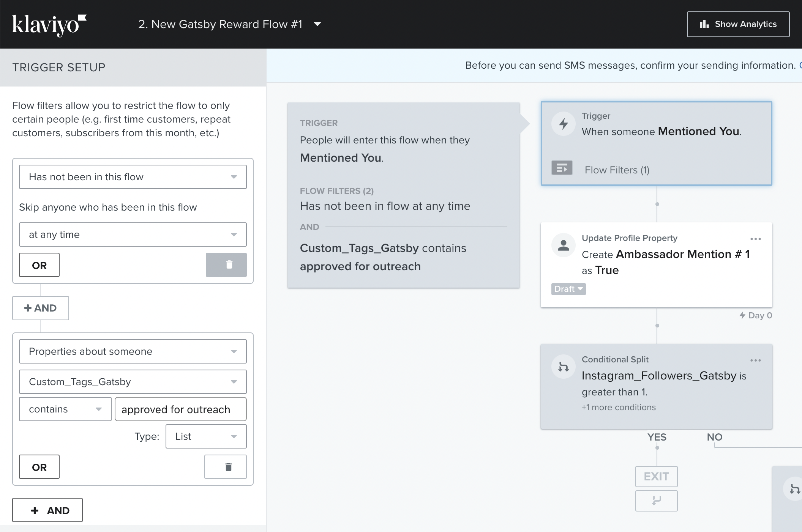
Task: Click the Update Profile Property person icon
Action: pyautogui.click(x=564, y=245)
